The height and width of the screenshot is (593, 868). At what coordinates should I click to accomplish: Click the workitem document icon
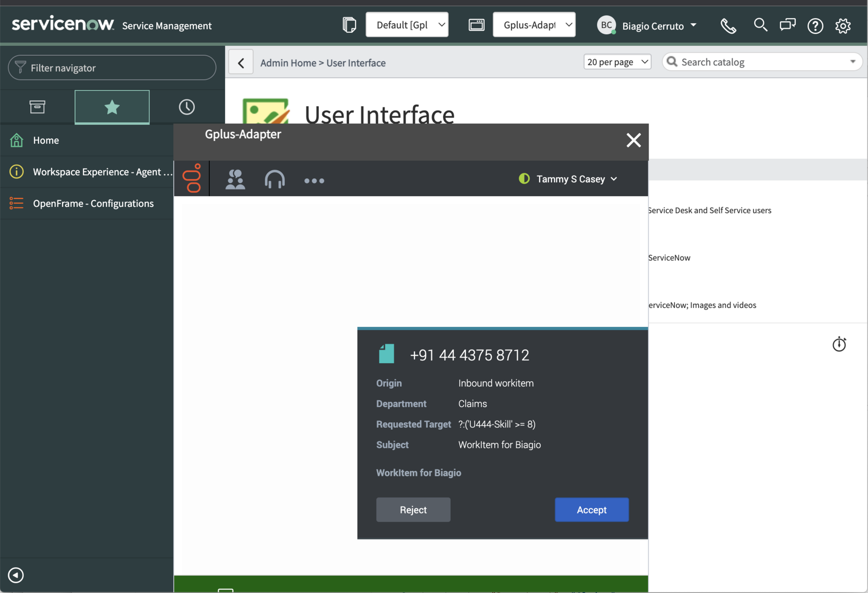click(386, 353)
